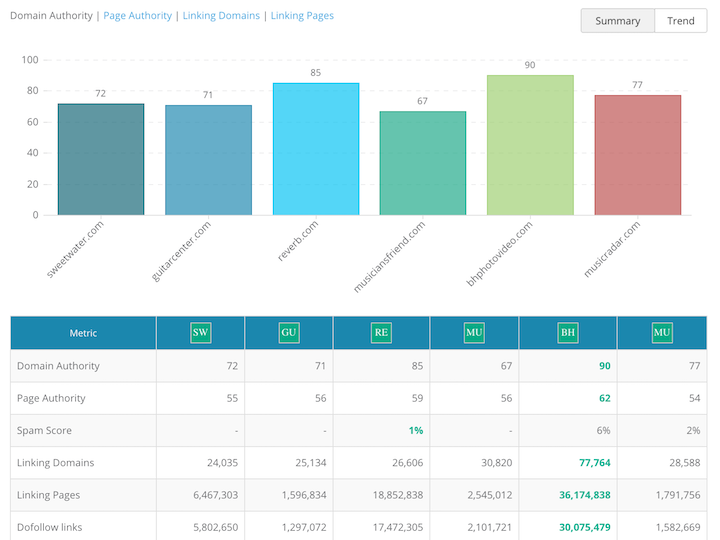Click the light green bhphotovideo.com bar

coord(530,145)
